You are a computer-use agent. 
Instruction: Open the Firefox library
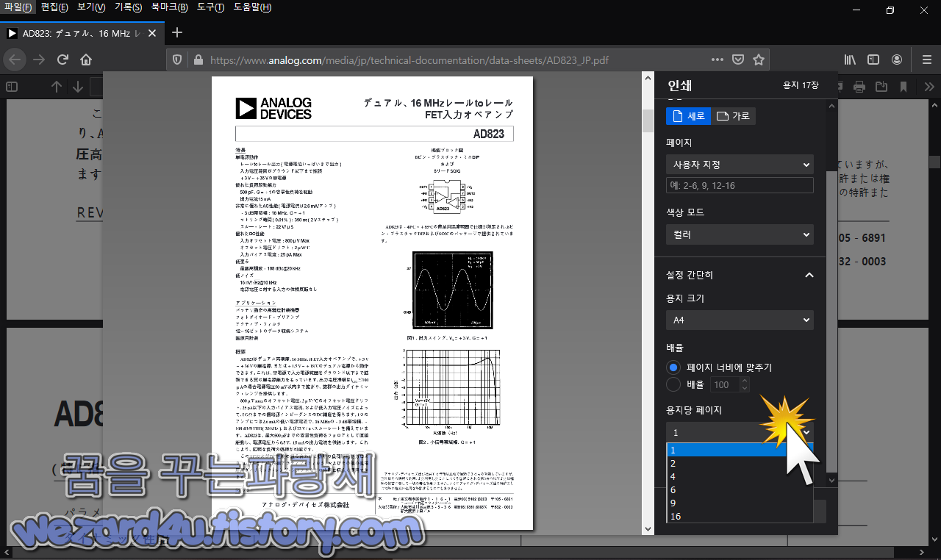pyautogui.click(x=850, y=60)
